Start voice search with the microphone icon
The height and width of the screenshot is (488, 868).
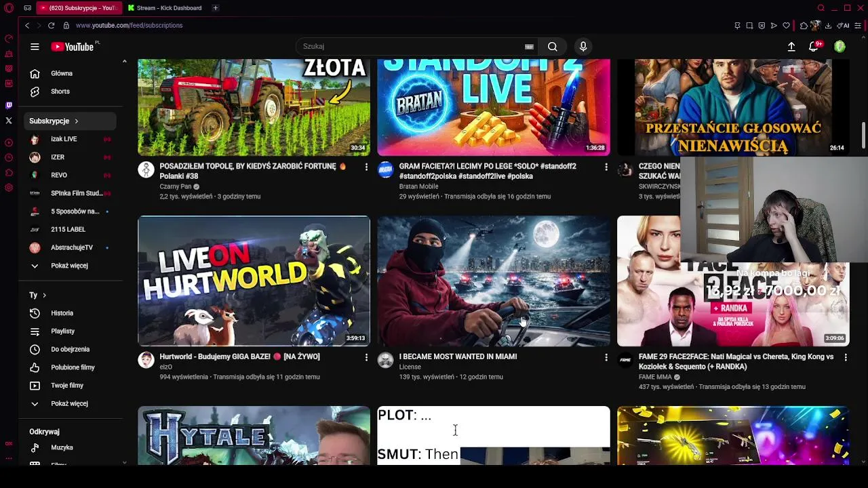(x=583, y=47)
